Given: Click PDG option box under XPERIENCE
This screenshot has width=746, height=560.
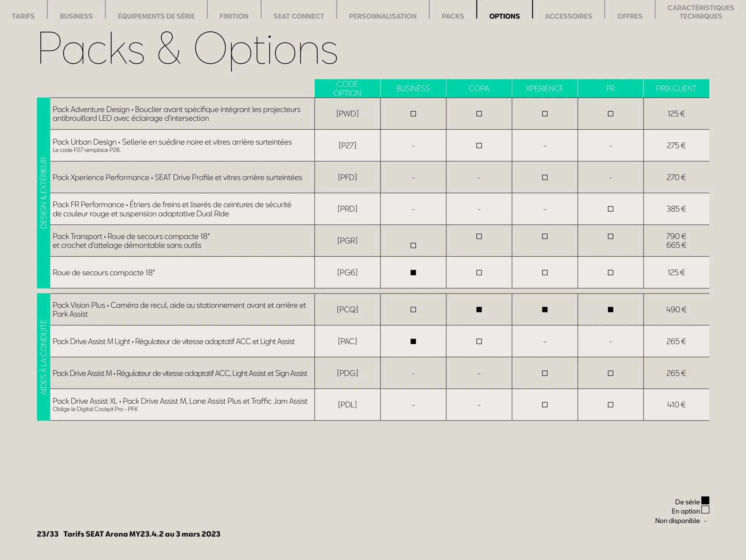Looking at the screenshot, I should 545,373.
